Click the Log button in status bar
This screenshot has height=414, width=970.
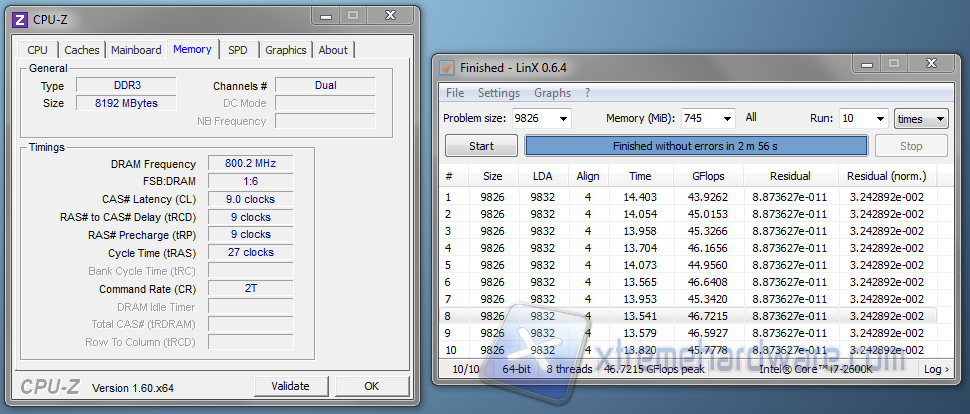point(936,369)
